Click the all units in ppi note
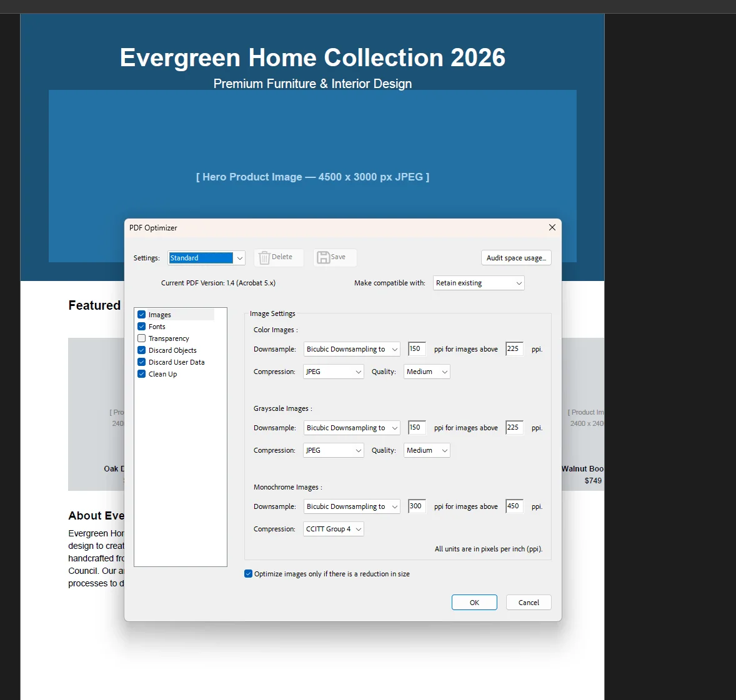This screenshot has height=700, width=736. click(488, 549)
